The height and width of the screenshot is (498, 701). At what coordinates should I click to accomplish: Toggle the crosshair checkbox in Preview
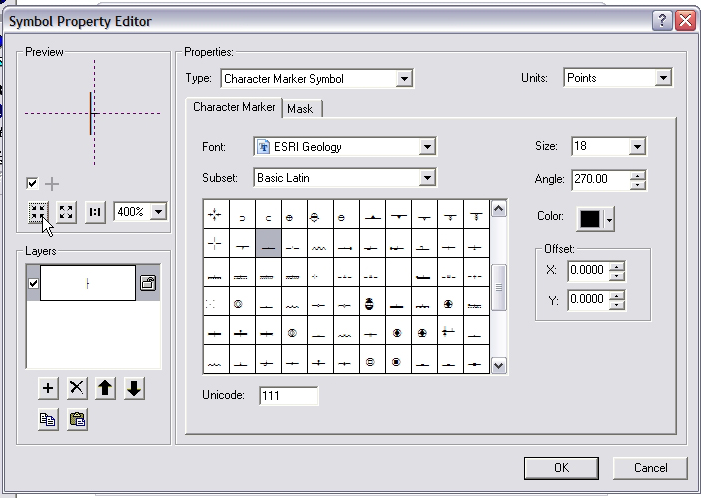pyautogui.click(x=32, y=183)
